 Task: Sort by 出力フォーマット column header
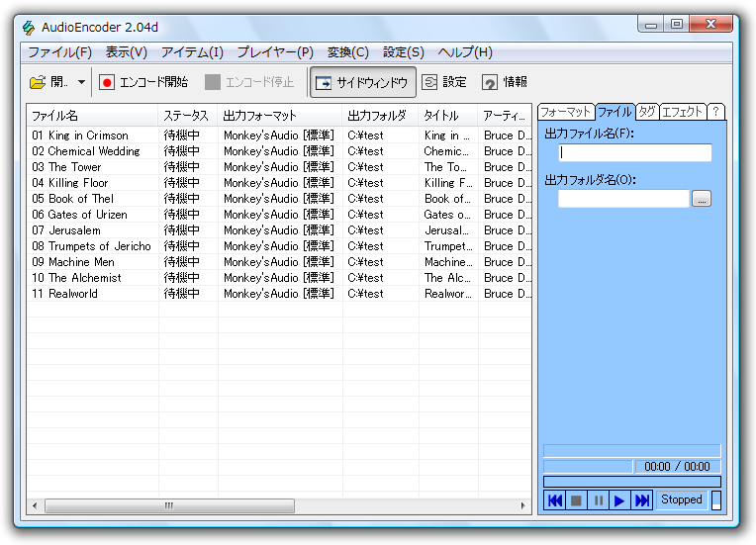pos(280,116)
